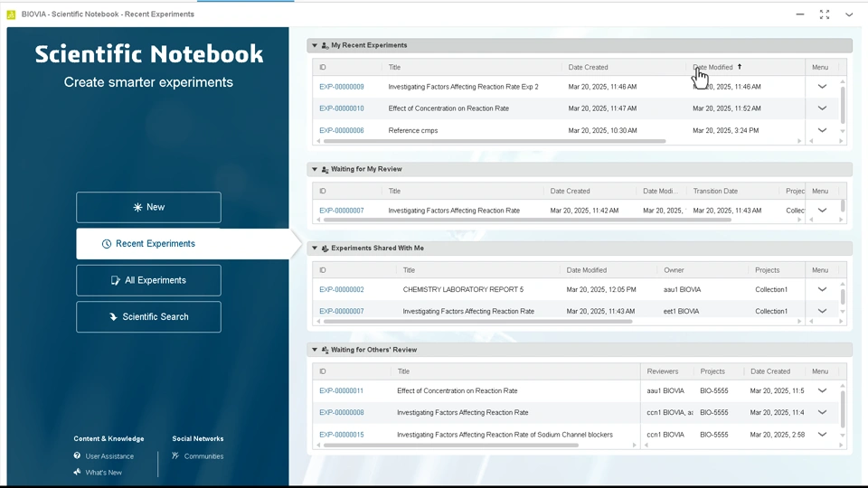Click the My Recent Experiments person icon
This screenshot has width=868, height=488.
click(325, 45)
